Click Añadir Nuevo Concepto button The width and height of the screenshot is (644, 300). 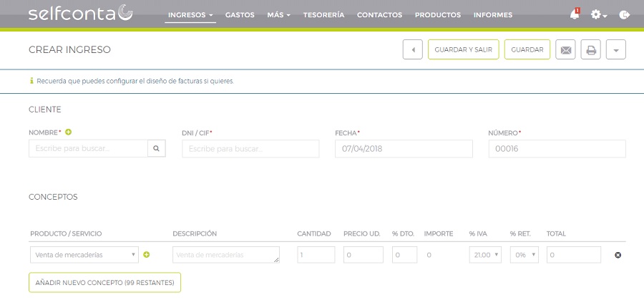[104, 283]
